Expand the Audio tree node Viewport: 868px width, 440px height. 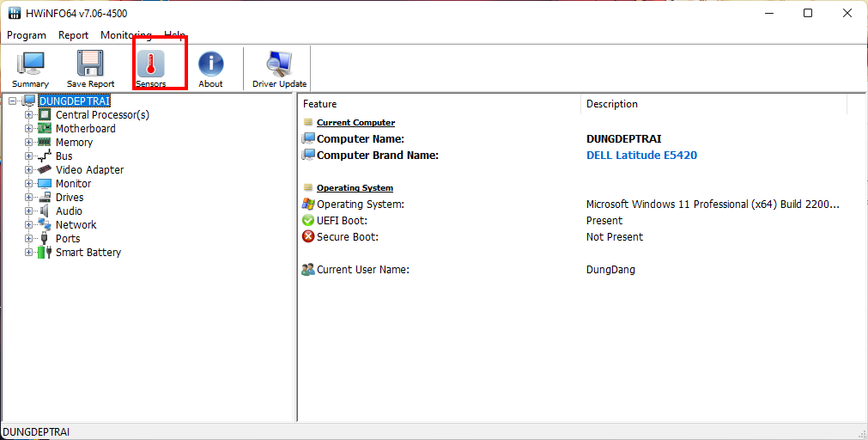coord(29,211)
